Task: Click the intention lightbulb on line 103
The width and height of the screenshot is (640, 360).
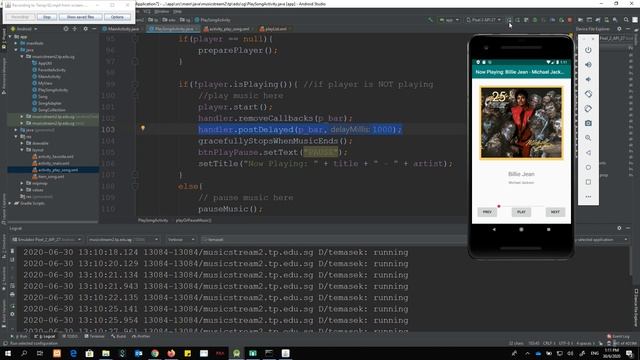Action: pyautogui.click(x=143, y=128)
